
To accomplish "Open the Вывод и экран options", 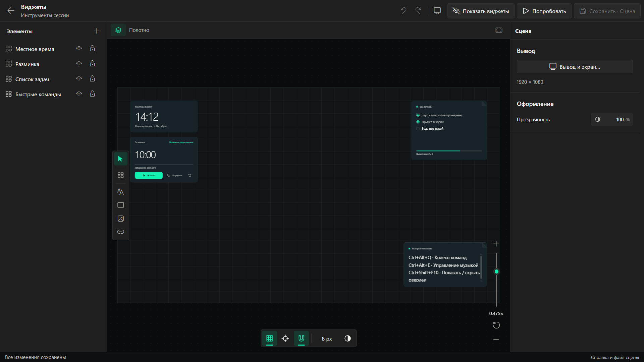I will pos(575,67).
